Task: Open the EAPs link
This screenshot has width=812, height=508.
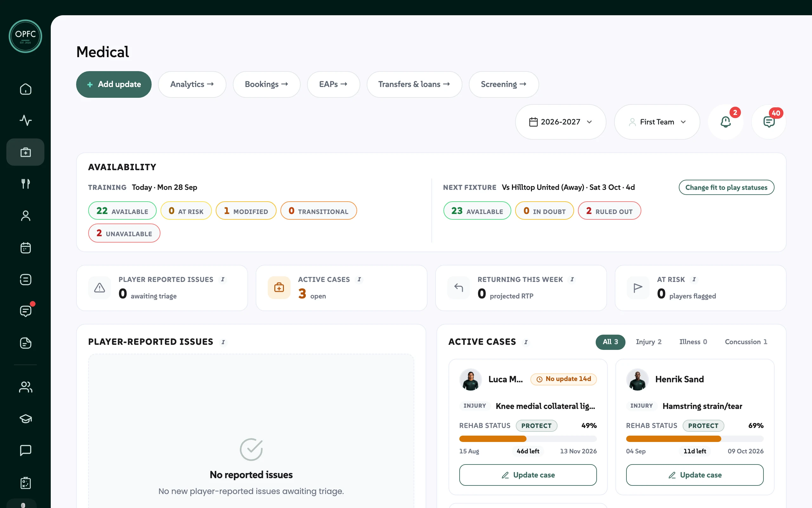Action: pos(333,84)
